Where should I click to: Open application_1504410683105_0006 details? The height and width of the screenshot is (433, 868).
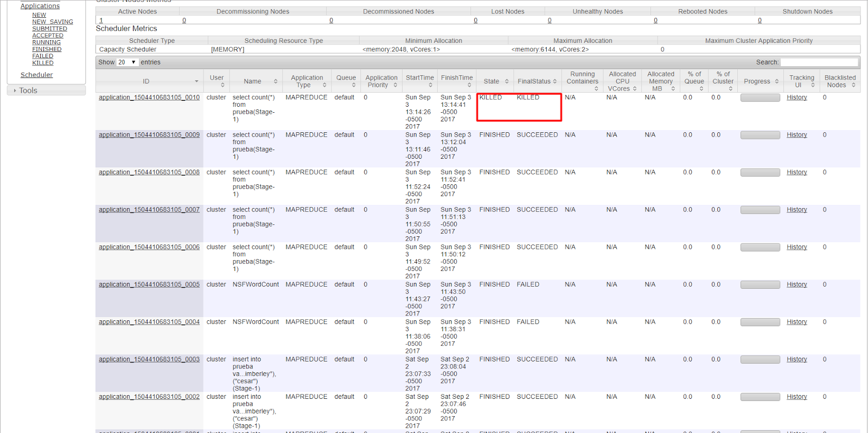[x=149, y=247]
